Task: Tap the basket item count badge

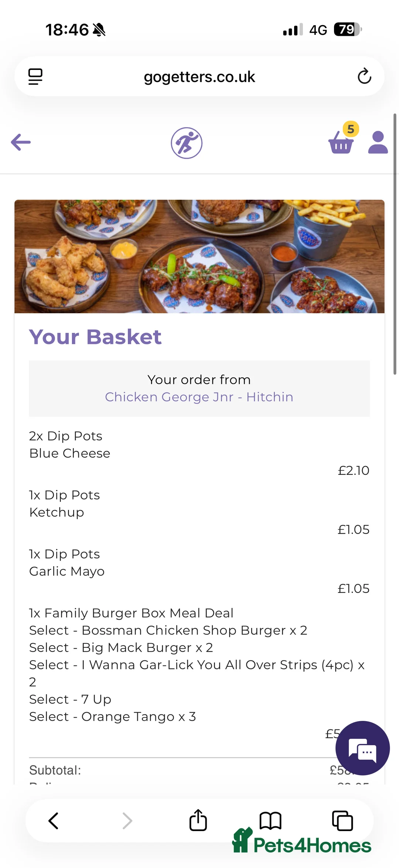Action: click(x=351, y=129)
